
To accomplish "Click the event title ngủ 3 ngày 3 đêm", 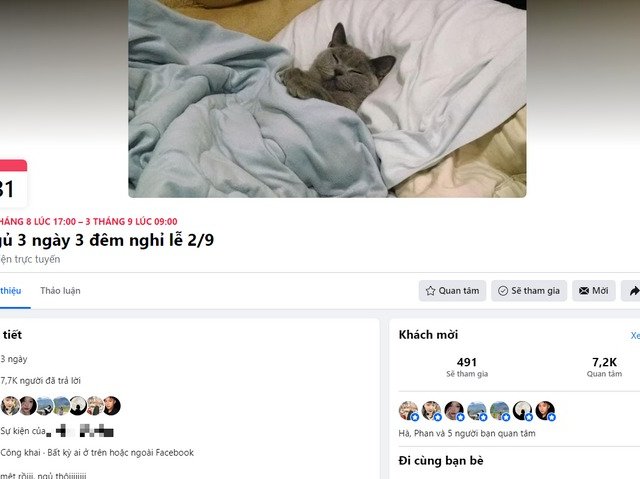I will 107,240.
